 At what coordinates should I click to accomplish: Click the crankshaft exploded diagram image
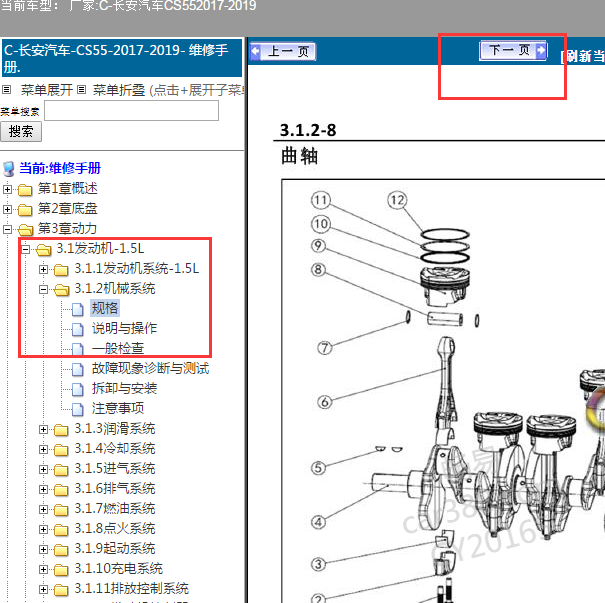point(443,391)
